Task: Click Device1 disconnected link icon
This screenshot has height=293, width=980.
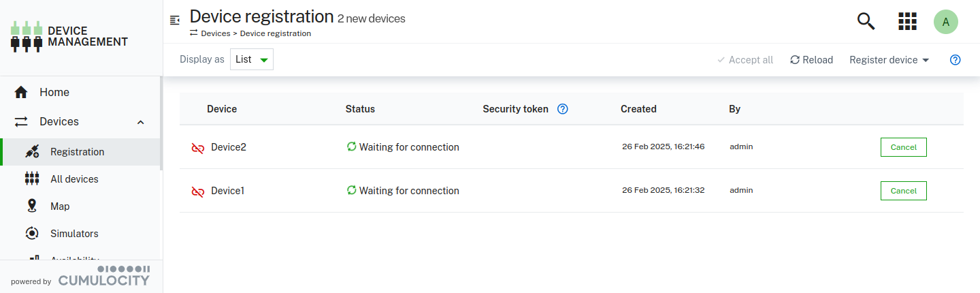Action: coord(198,191)
